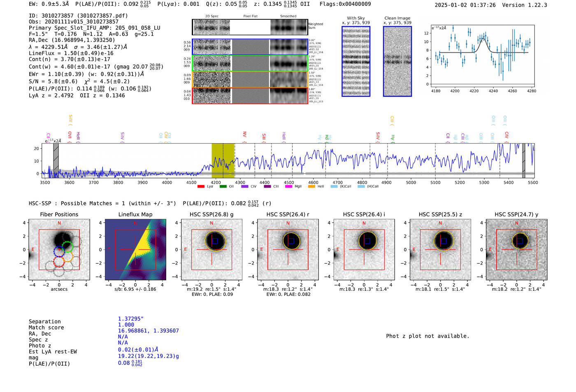Click the orange fiber circle
576x392 pixels.
pos(68,256)
